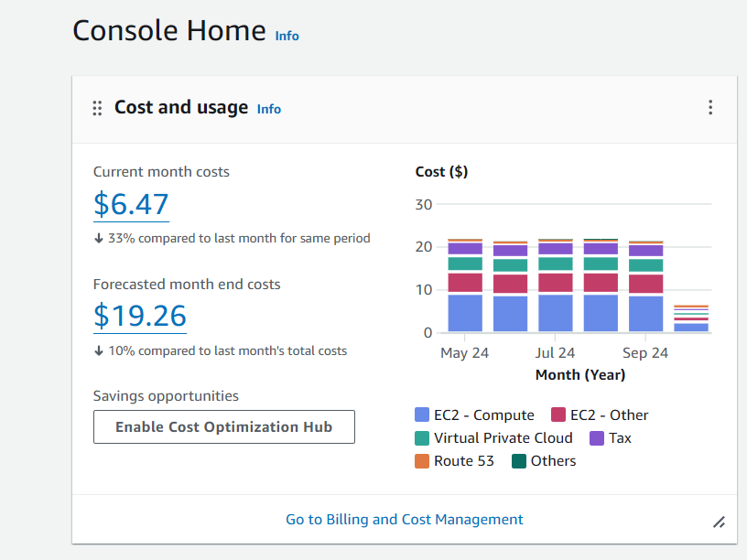
Task: Open the Info link next to Console Home
Action: click(287, 37)
